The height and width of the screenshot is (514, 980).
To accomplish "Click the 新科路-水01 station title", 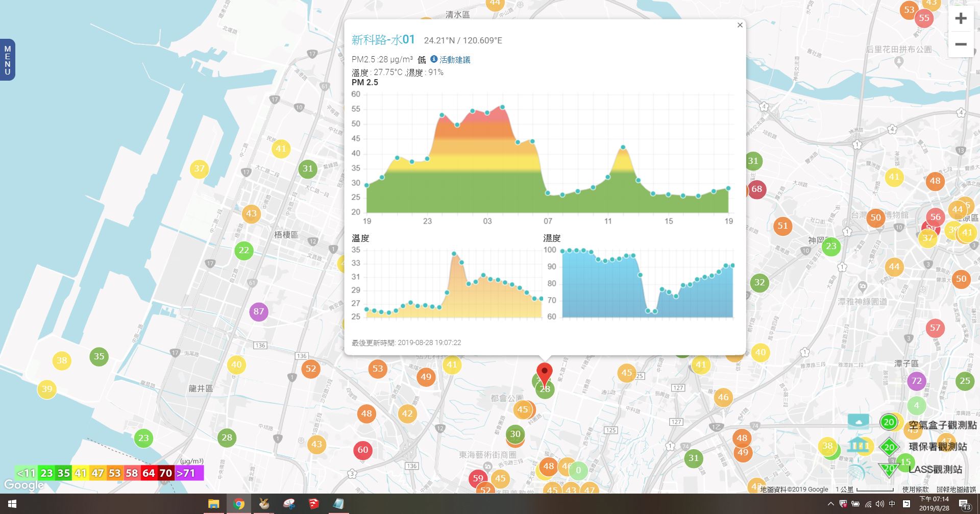I will pyautogui.click(x=383, y=40).
